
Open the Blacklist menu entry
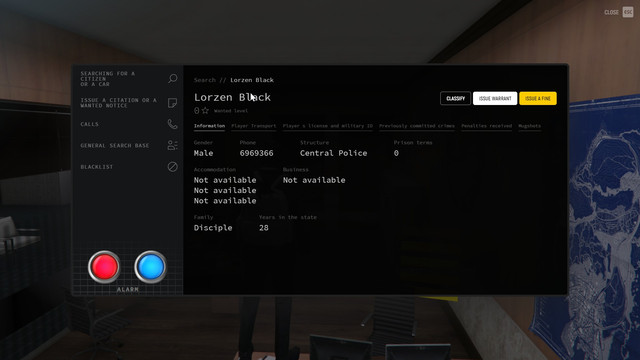tap(97, 167)
